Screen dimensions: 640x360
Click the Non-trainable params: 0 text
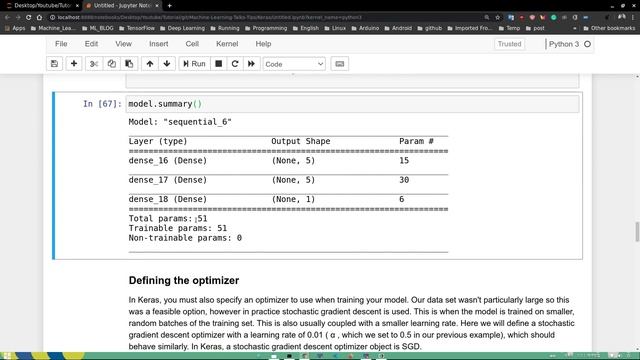coord(185,238)
